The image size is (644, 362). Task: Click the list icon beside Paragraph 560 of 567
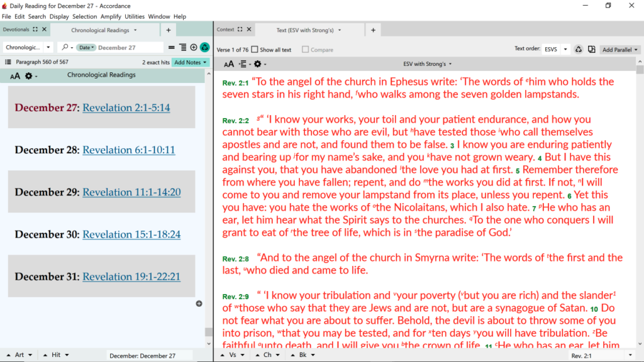coord(8,62)
